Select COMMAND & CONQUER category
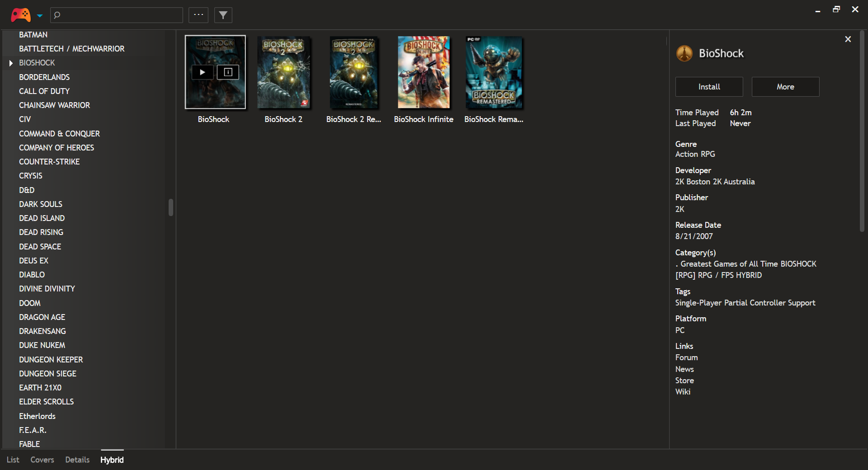The height and width of the screenshot is (470, 868). pos(59,134)
